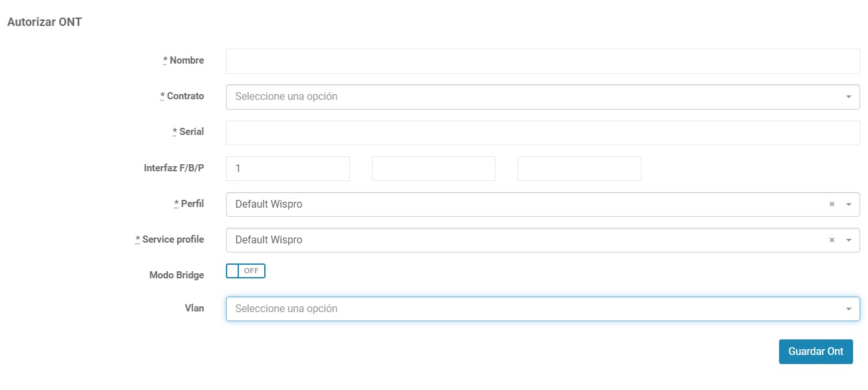
Task: Clear the Perfil selection with the x icon
Action: [x=832, y=204]
